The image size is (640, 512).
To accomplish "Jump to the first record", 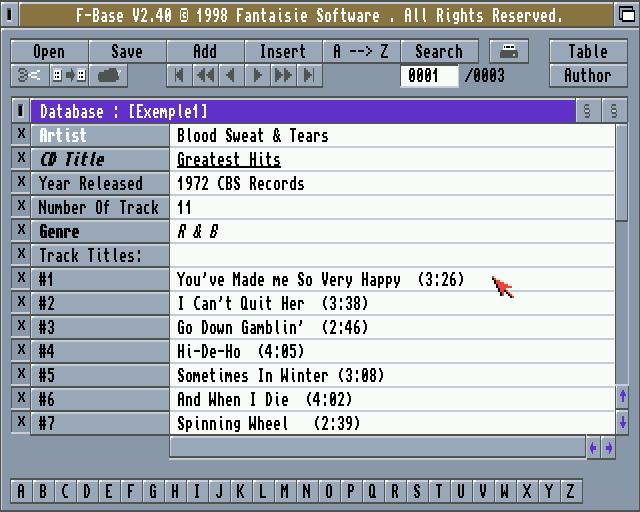I will (180, 76).
